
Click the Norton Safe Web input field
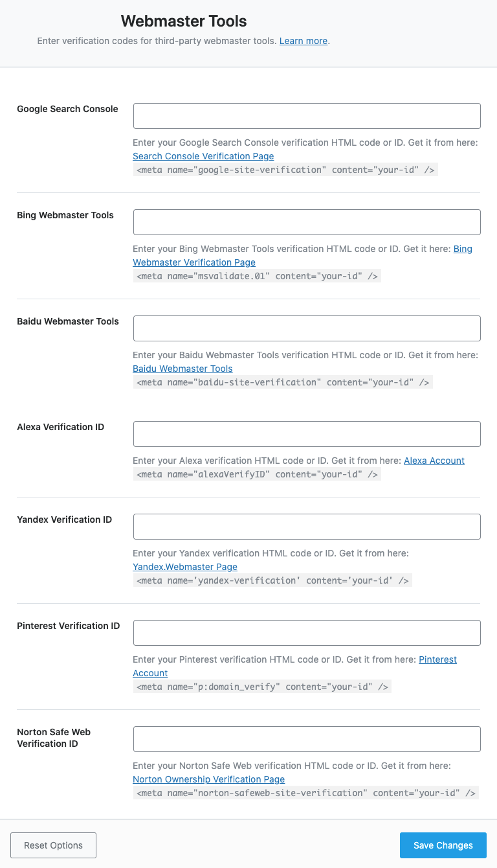point(307,739)
